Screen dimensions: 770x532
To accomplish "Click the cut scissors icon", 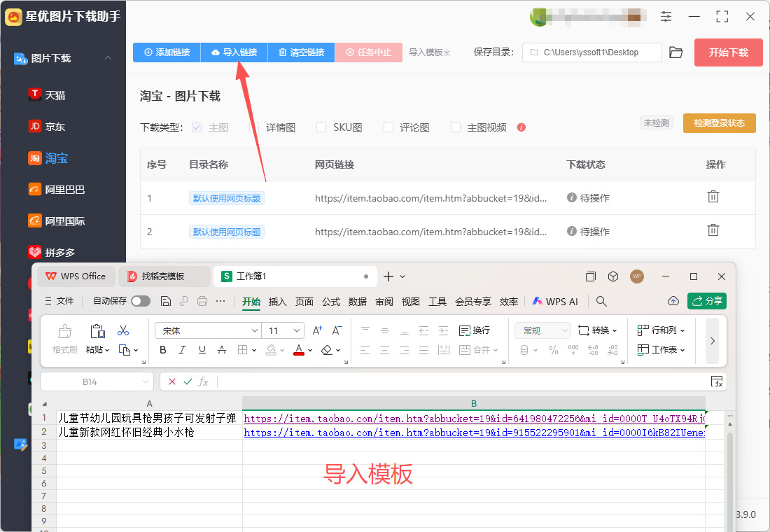I will pos(123,330).
